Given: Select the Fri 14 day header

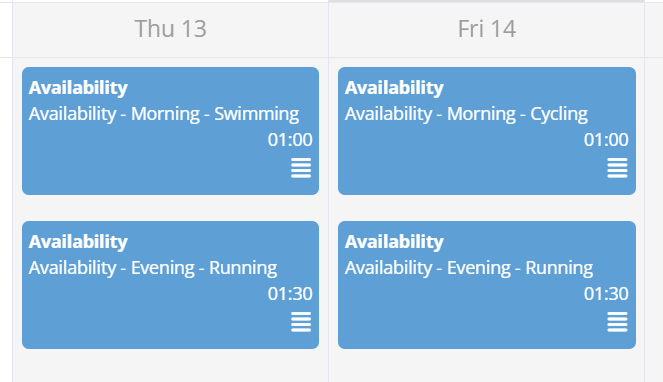Looking at the screenshot, I should [x=487, y=29].
